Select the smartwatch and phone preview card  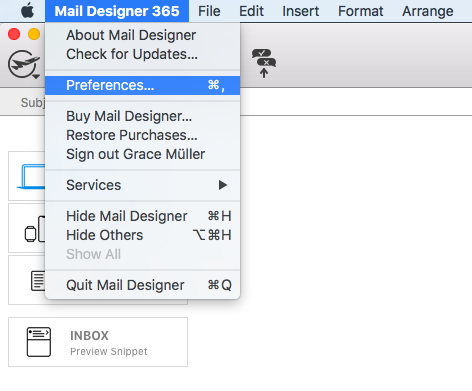coord(27,228)
